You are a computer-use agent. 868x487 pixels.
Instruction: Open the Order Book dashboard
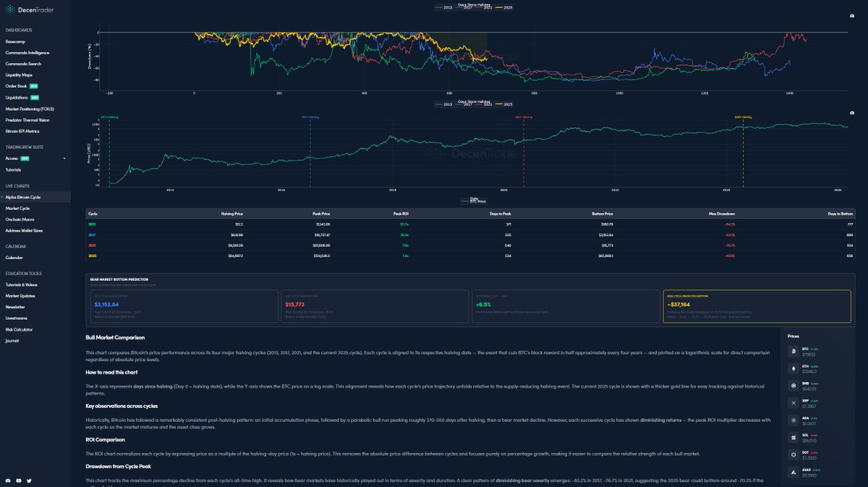(x=16, y=86)
